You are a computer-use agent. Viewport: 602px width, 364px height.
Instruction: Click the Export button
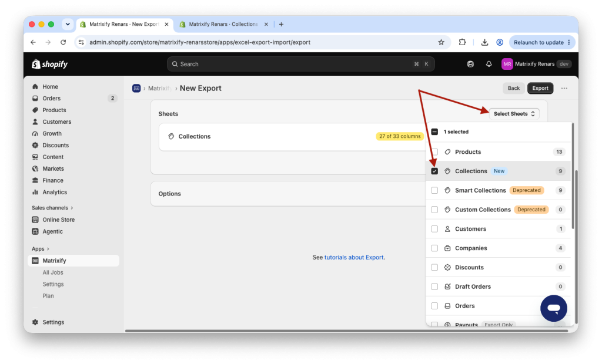(540, 88)
